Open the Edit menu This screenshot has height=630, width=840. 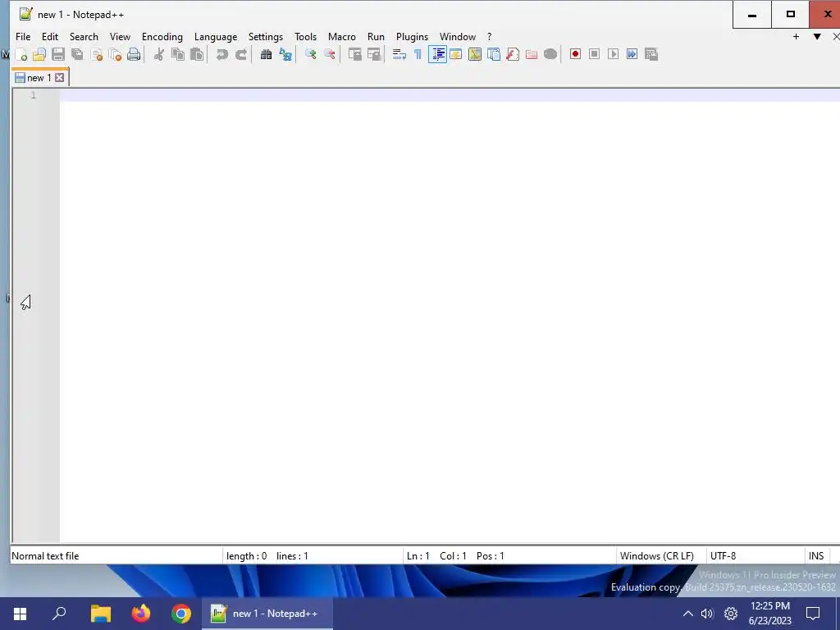[50, 36]
